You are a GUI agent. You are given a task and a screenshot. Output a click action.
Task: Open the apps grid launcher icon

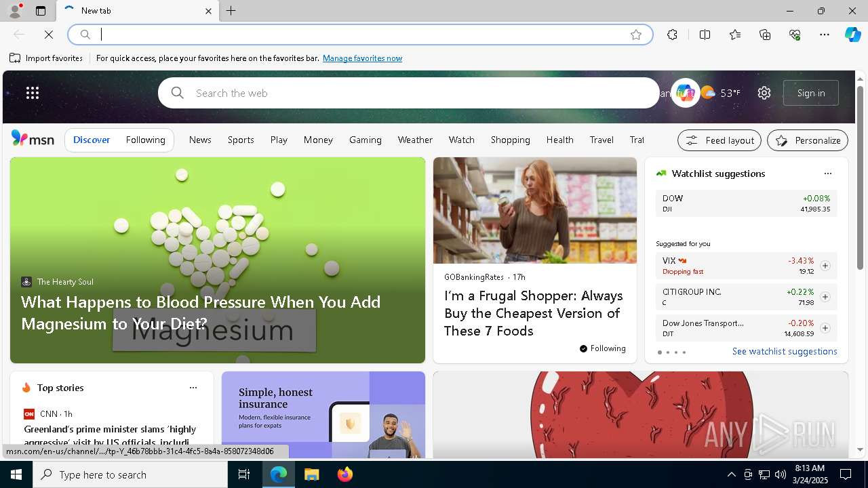[33, 93]
